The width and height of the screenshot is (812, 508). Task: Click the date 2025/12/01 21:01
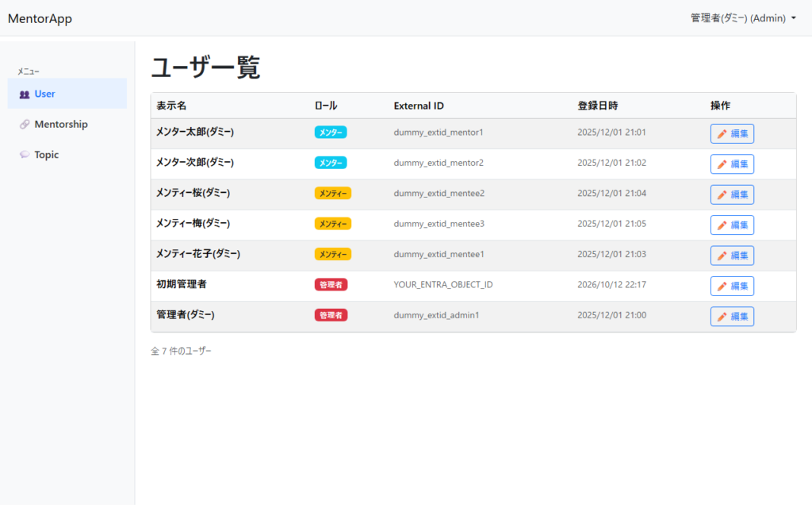click(611, 133)
